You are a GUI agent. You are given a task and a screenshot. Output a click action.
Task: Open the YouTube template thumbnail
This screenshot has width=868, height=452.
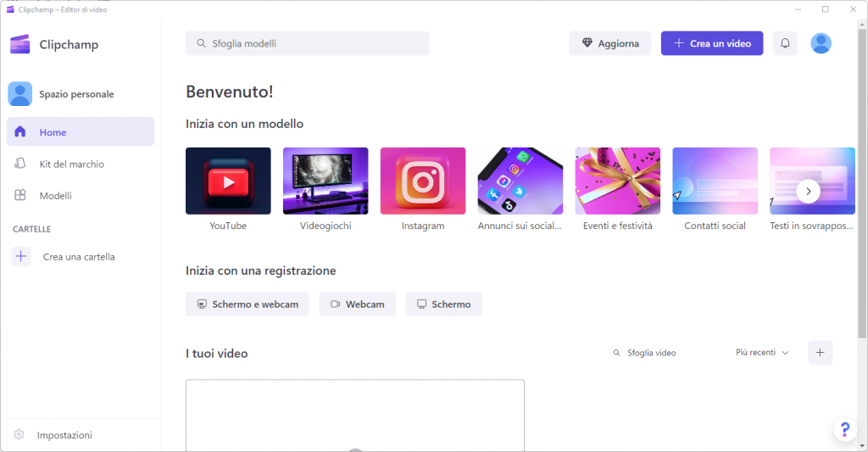(228, 181)
